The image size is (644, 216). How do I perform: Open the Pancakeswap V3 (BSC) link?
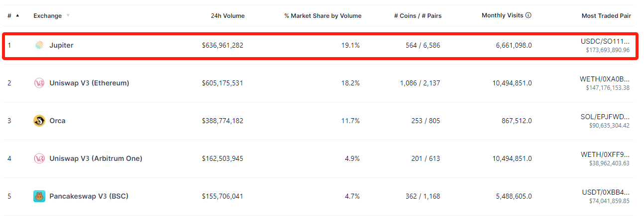pos(89,196)
